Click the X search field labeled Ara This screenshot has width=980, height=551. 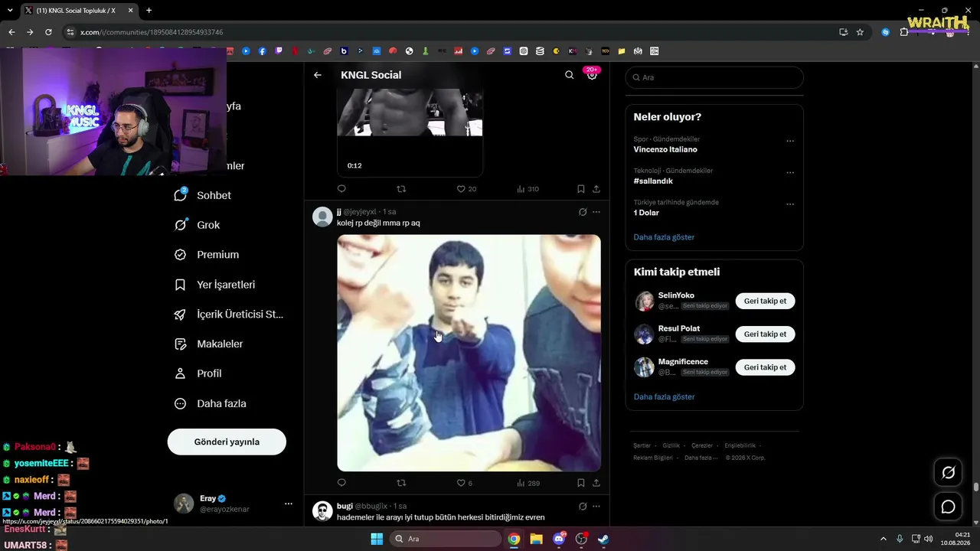click(714, 77)
